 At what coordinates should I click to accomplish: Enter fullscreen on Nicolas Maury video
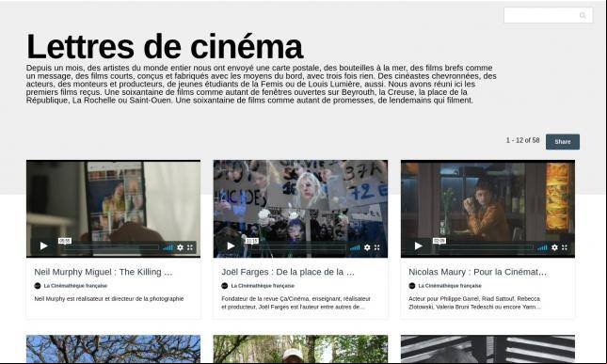[565, 247]
